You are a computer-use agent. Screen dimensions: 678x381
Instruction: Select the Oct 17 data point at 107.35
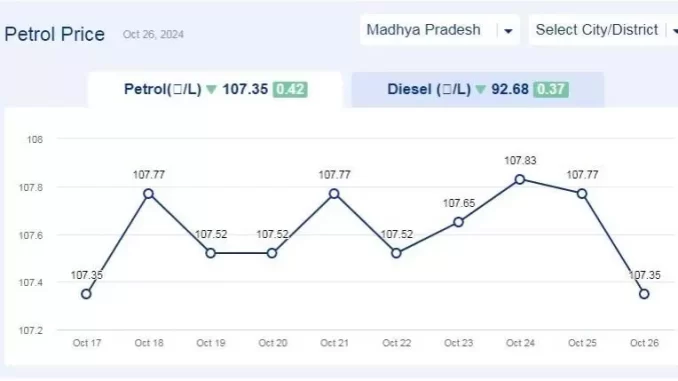86,294
